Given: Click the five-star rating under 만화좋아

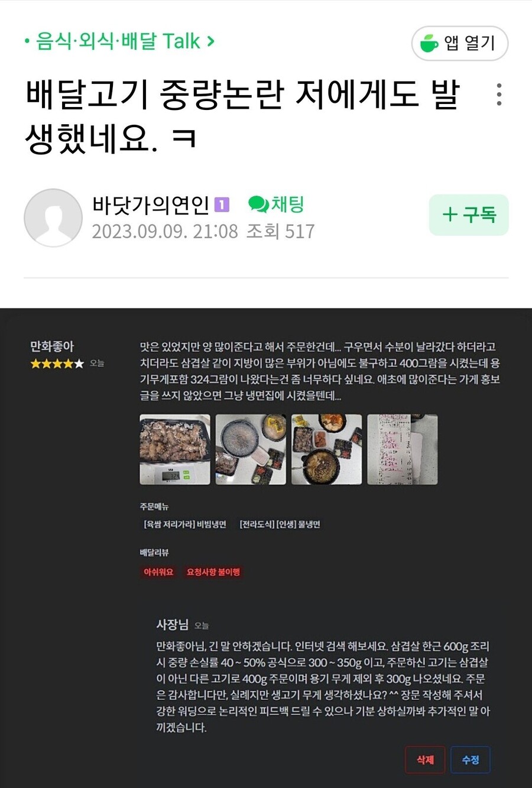Looking at the screenshot, I should [x=57, y=364].
